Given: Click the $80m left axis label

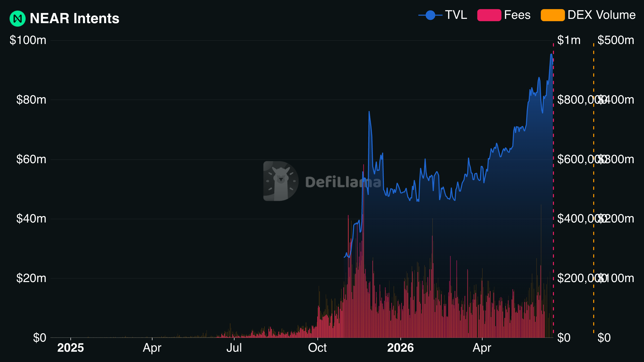Looking at the screenshot, I should [31, 100].
